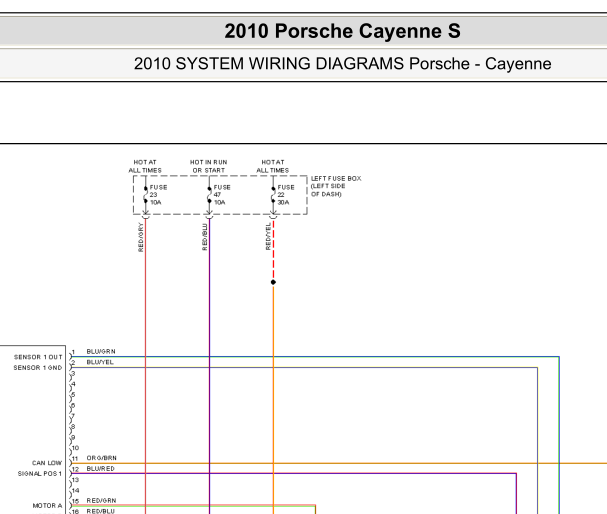
Task: Click the "MOTOR A" terminal label
Action: point(47,505)
